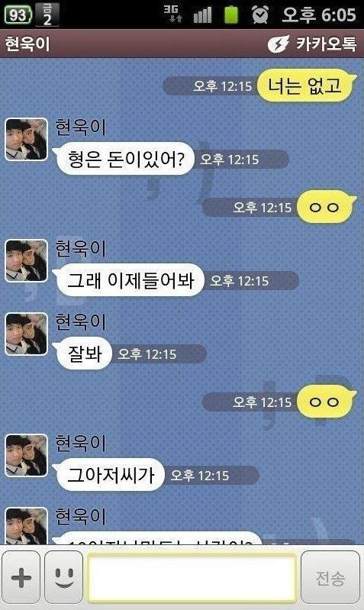Tap the 형은 돈이있어? message bubble
Image resolution: width=364 pixels, height=610 pixels.
coord(124,159)
